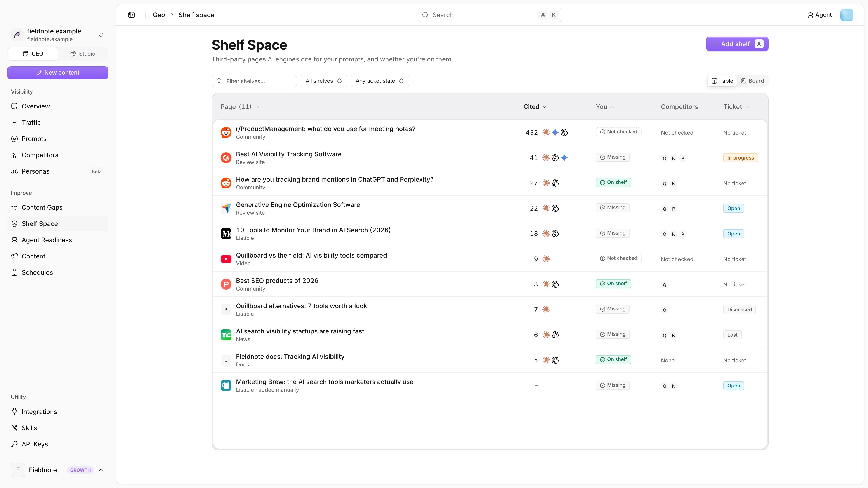The width and height of the screenshot is (868, 488).
Task: Open the Overview sidebar item
Action: pos(58,106)
